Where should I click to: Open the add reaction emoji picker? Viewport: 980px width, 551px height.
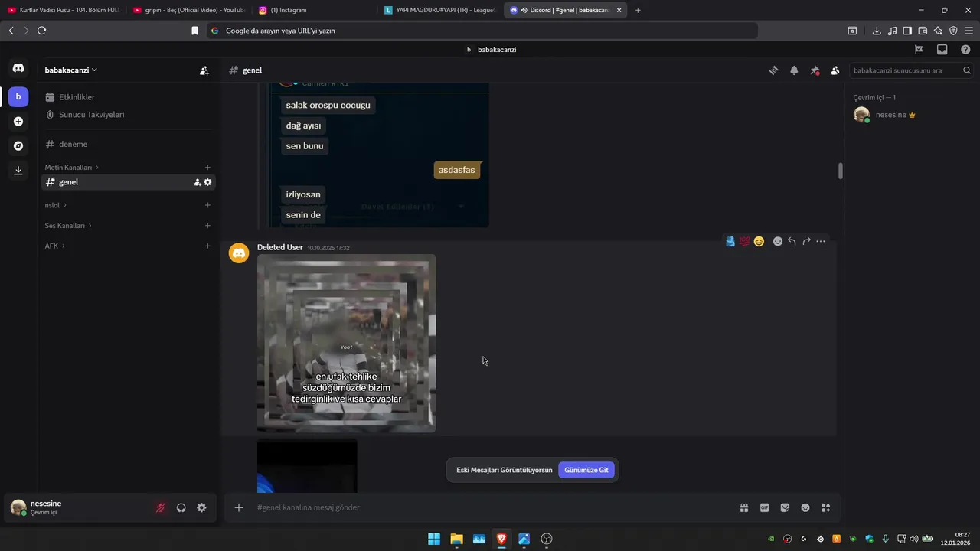[x=778, y=241]
